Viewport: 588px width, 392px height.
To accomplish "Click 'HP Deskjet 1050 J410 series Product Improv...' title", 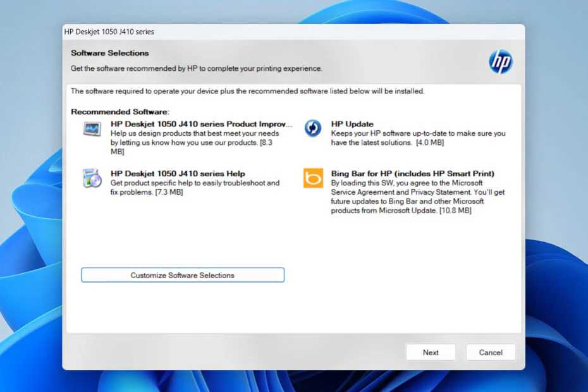I will [202, 124].
